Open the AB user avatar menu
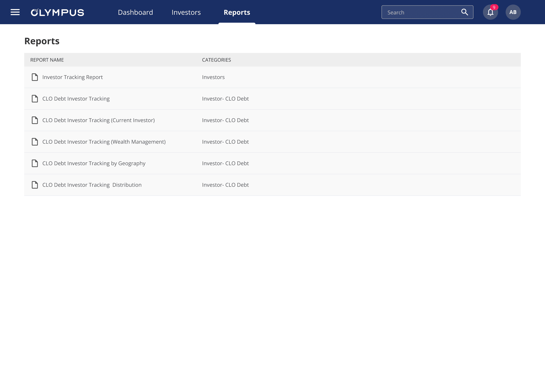This screenshot has height=392, width=545. click(513, 12)
